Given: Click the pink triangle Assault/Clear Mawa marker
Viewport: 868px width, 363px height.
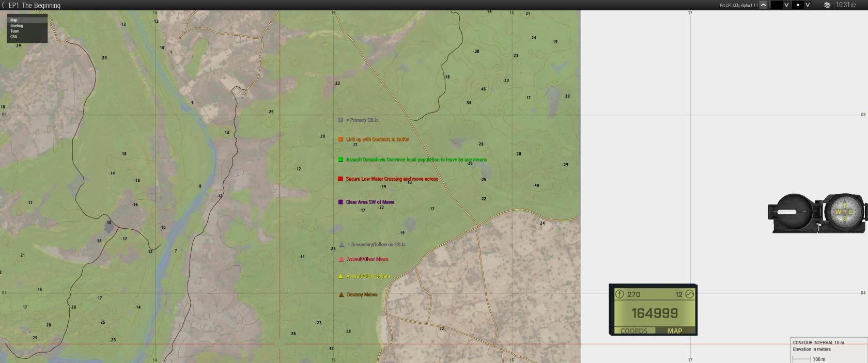Looking at the screenshot, I should click(341, 259).
